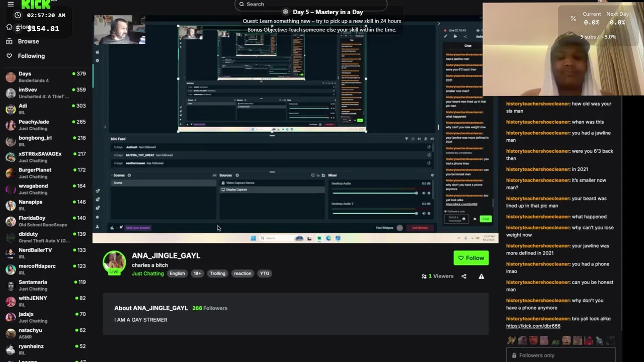The image size is (644, 362).
Task: Select PeachyJade from recommended channels
Action: (45, 125)
